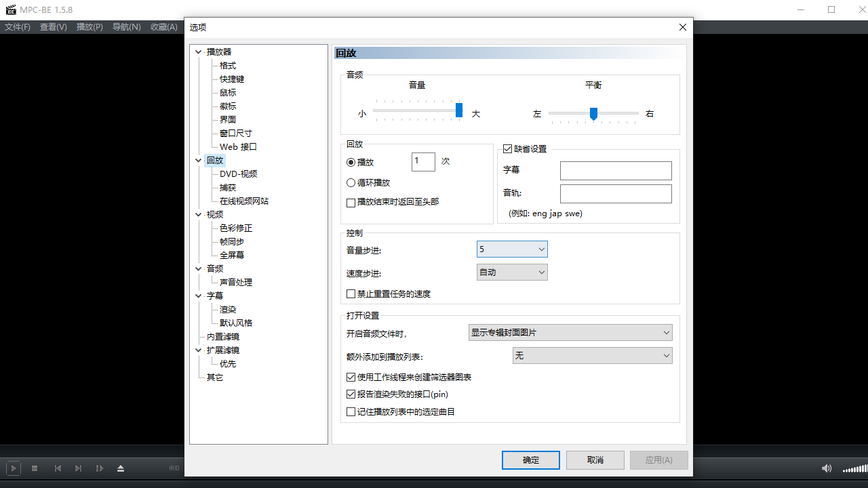Click the frame step icon
This screenshot has height=488, width=868.
pos(100,468)
